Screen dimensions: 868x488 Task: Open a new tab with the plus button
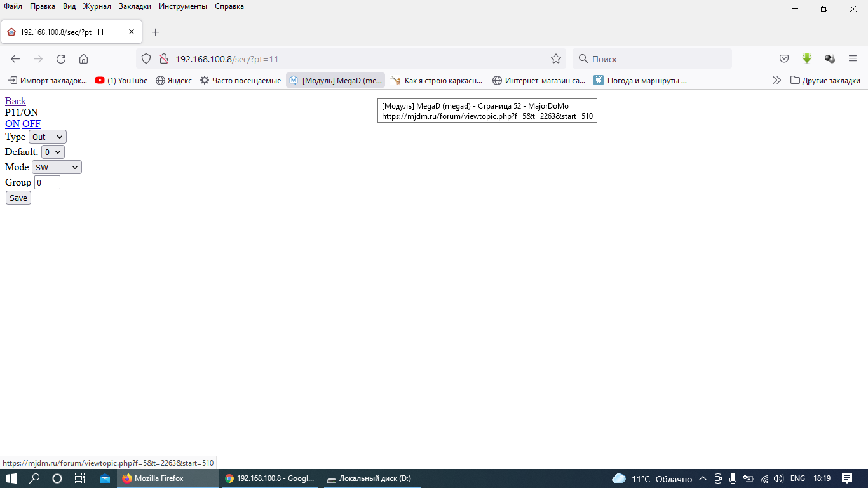click(x=155, y=32)
